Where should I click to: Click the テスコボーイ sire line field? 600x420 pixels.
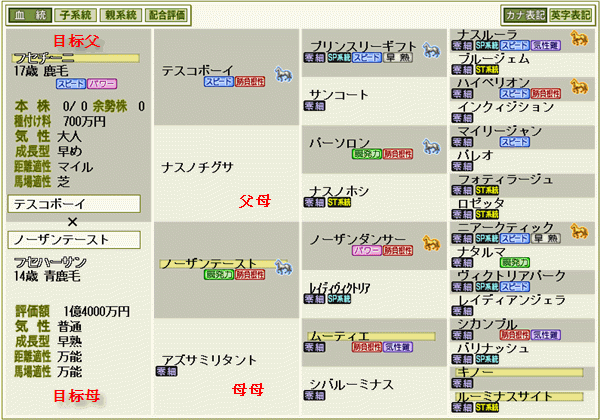(x=74, y=204)
